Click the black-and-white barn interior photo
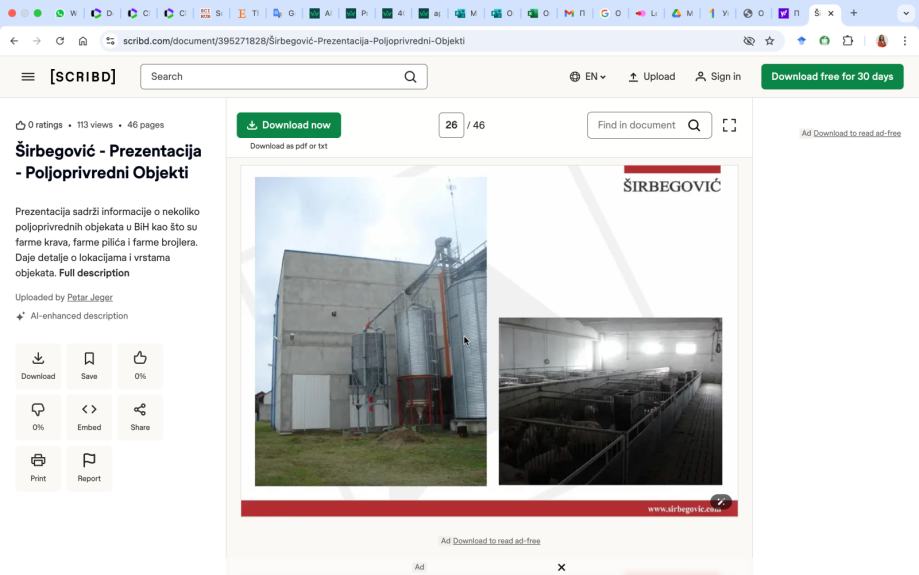This screenshot has width=919, height=575. 610,401
